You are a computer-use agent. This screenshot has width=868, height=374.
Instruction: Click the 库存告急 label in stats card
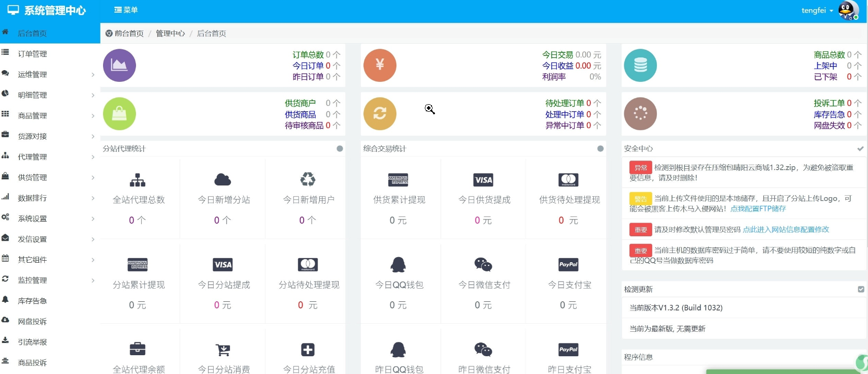pyautogui.click(x=829, y=114)
